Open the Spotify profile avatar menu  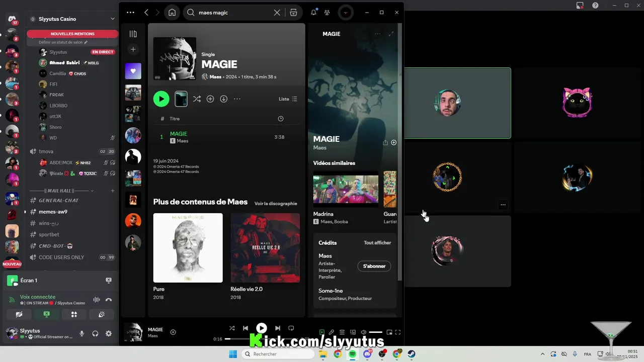(346, 13)
